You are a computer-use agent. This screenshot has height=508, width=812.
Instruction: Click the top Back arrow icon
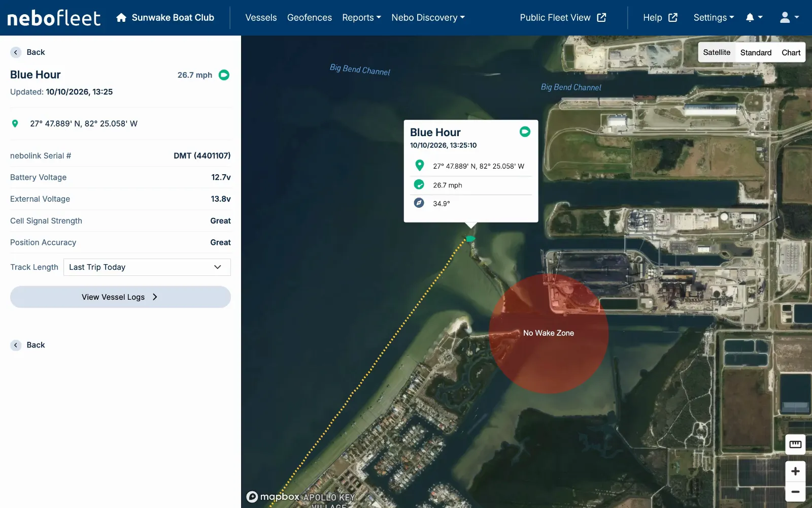16,52
